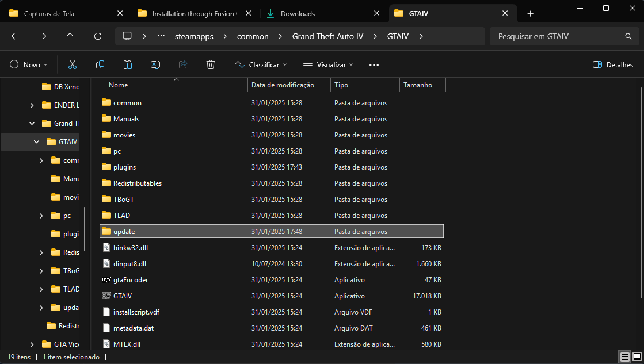Navigate back to previous folder
The width and height of the screenshot is (644, 364).
(x=15, y=36)
